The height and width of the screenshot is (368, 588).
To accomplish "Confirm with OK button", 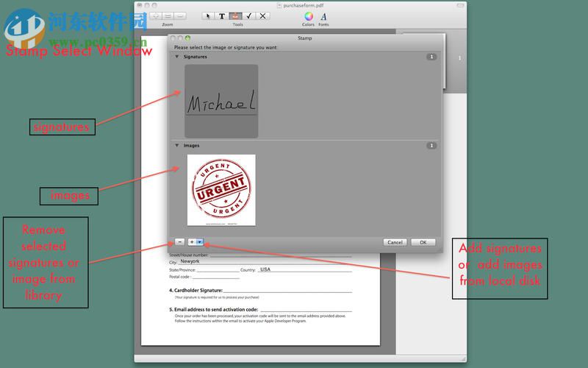I will (x=423, y=242).
